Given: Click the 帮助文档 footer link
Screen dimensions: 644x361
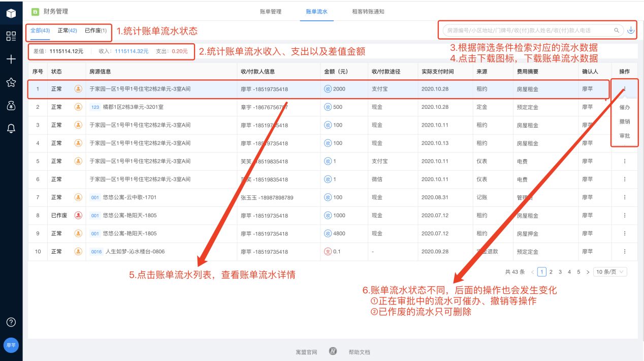Looking at the screenshot, I should [359, 352].
